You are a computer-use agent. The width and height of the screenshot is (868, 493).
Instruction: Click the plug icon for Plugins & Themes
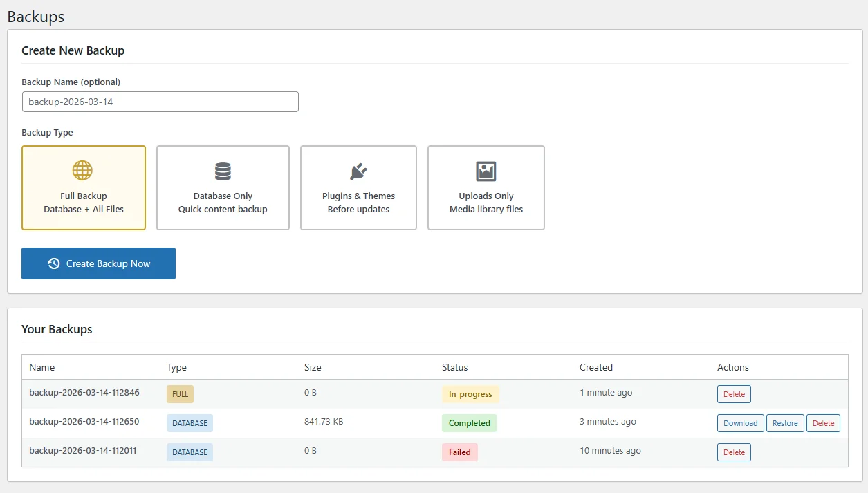pyautogui.click(x=358, y=171)
